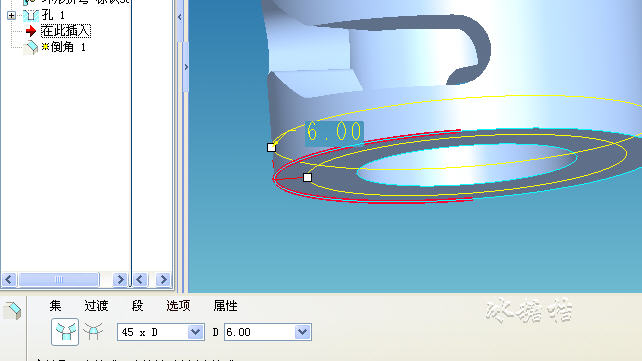Open the 45 x D chamfer scheme dropdown
The width and height of the screenshot is (642, 361).
tap(195, 332)
